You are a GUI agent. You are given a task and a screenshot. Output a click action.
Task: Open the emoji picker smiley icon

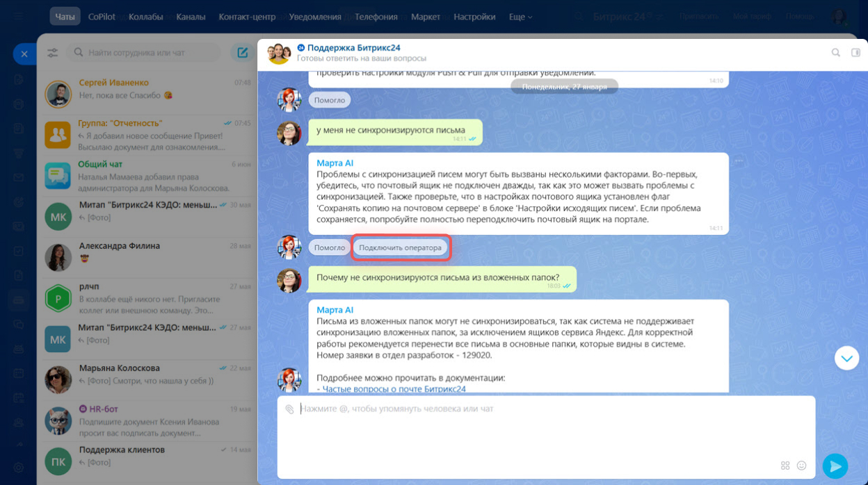click(801, 466)
